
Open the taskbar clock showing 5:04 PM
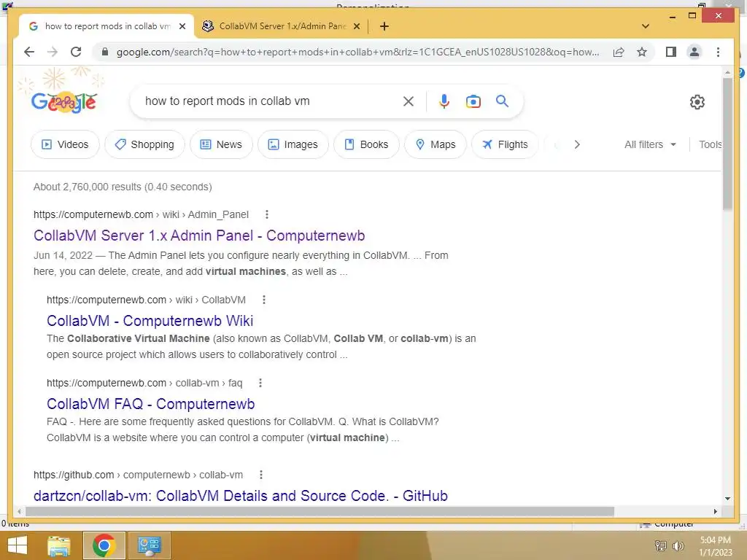[x=716, y=545]
